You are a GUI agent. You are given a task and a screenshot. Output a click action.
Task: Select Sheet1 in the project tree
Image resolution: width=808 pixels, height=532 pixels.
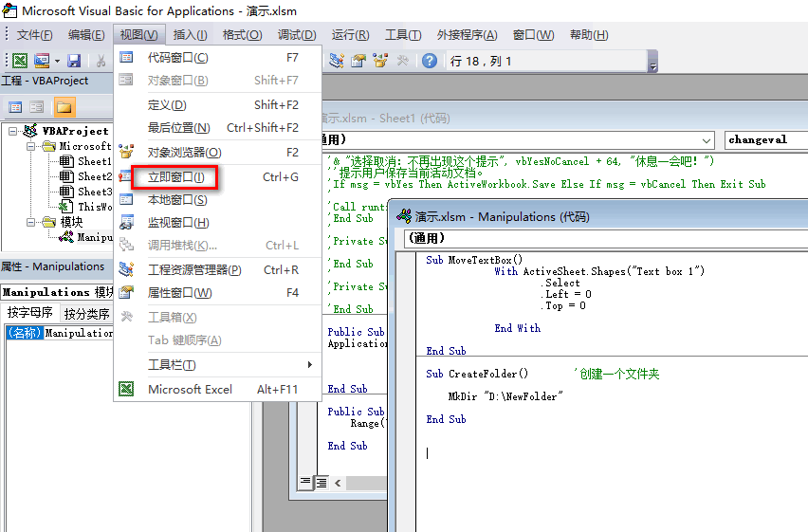85,161
